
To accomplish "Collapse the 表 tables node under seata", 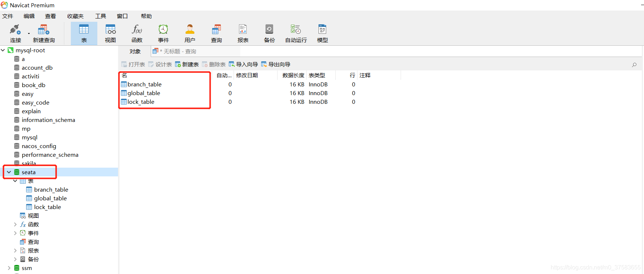I will click(15, 181).
